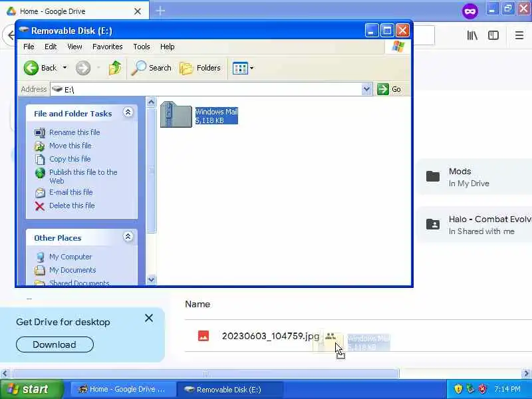
Task: Toggle the Folders pane button
Action: (x=200, y=68)
